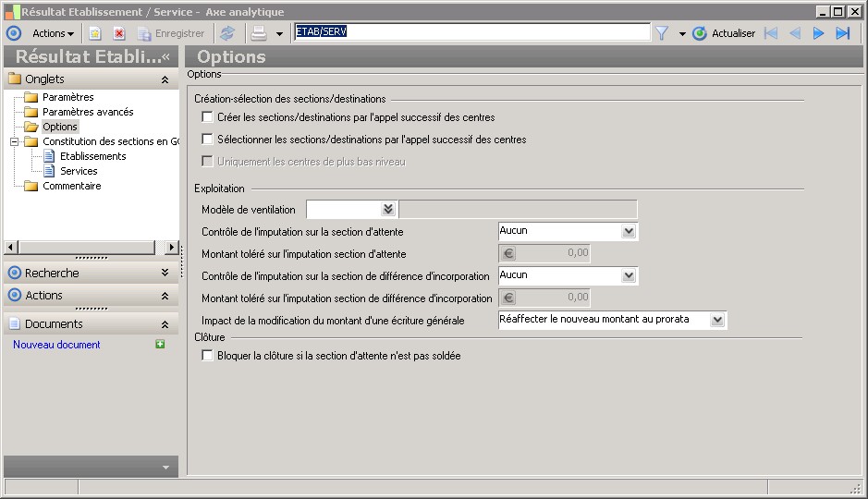This screenshot has width=868, height=499.
Task: Click the Enregistrer save button
Action: (x=171, y=34)
